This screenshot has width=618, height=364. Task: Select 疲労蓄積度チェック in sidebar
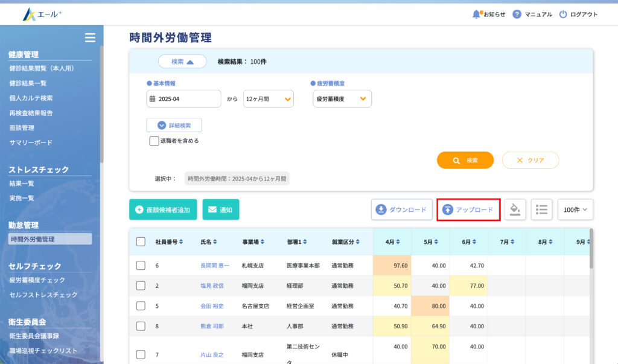(x=37, y=280)
